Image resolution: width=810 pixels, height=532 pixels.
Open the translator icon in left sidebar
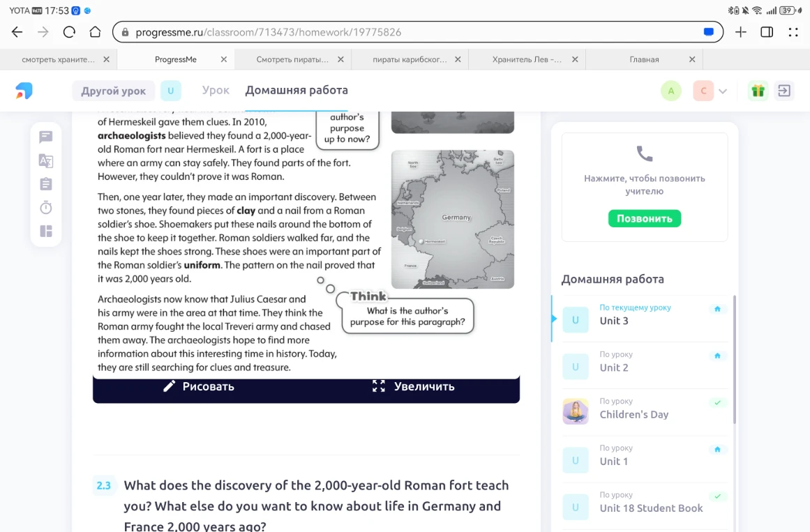pyautogui.click(x=45, y=160)
